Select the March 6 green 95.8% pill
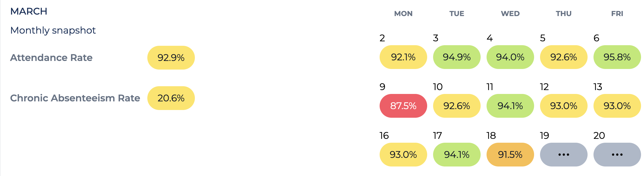644x176 pixels. (617, 57)
